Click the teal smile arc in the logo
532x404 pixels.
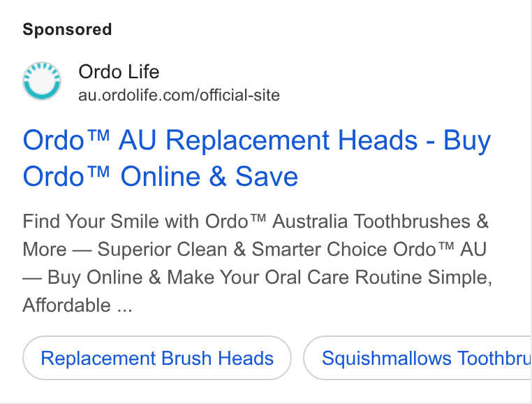tap(42, 91)
